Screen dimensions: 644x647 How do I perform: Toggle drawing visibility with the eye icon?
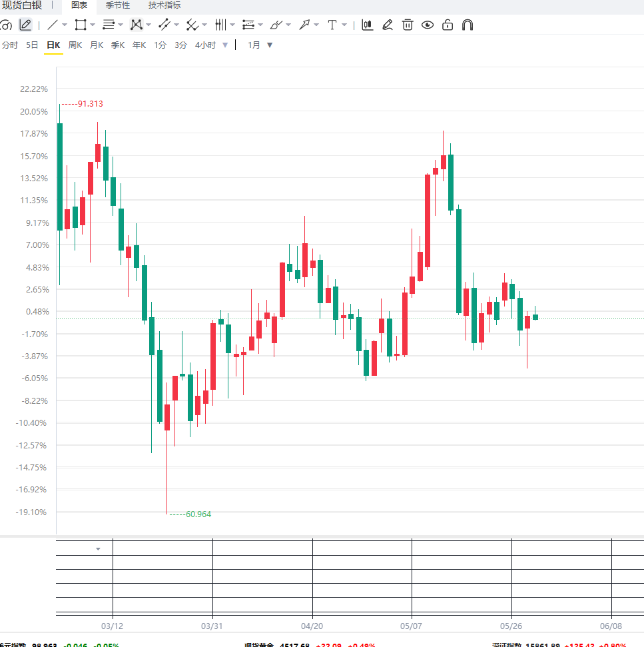tap(428, 25)
